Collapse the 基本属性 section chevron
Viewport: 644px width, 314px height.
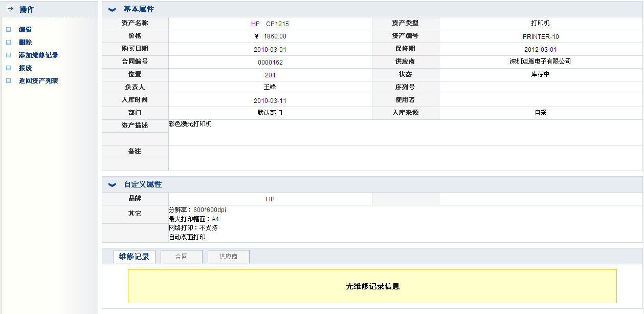click(112, 10)
